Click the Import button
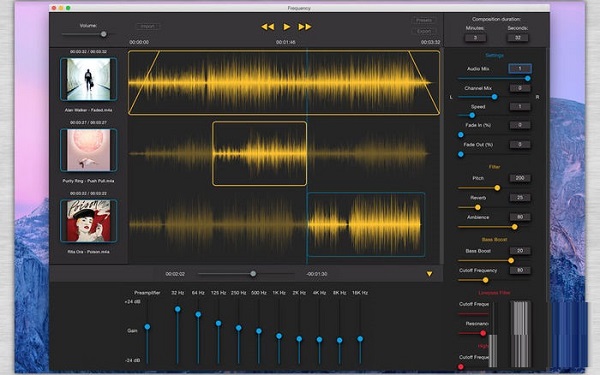The height and width of the screenshot is (375, 600). [x=148, y=26]
